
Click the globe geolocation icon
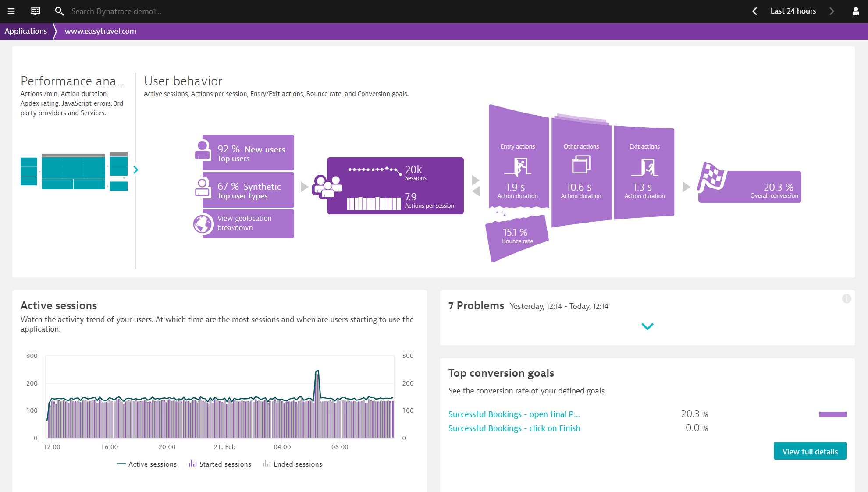tap(203, 224)
